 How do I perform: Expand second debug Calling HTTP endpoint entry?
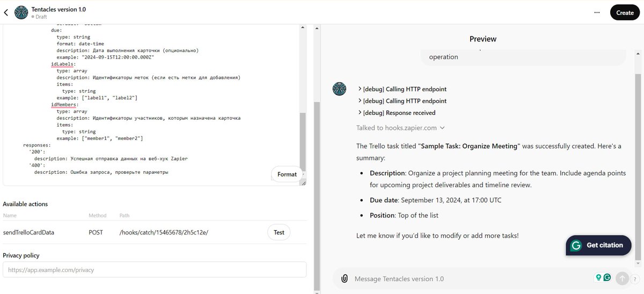click(402, 101)
